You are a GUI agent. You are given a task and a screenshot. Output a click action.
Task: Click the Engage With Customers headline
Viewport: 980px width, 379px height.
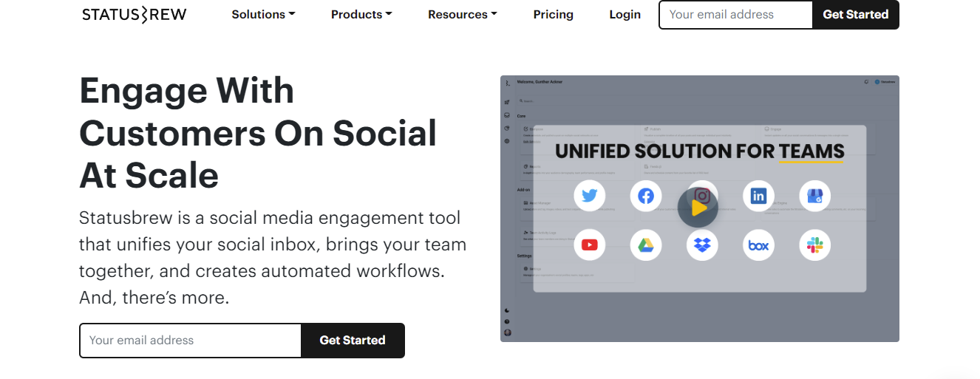[x=258, y=134]
